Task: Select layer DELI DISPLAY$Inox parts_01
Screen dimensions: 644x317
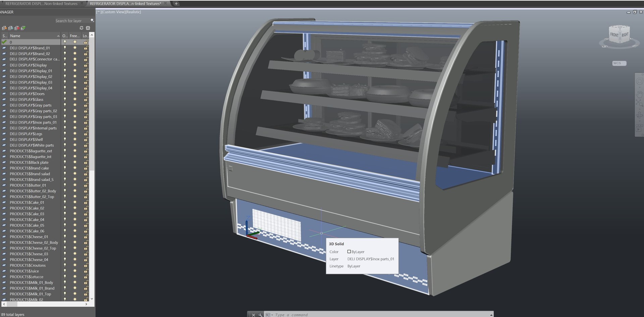Action: (x=33, y=122)
